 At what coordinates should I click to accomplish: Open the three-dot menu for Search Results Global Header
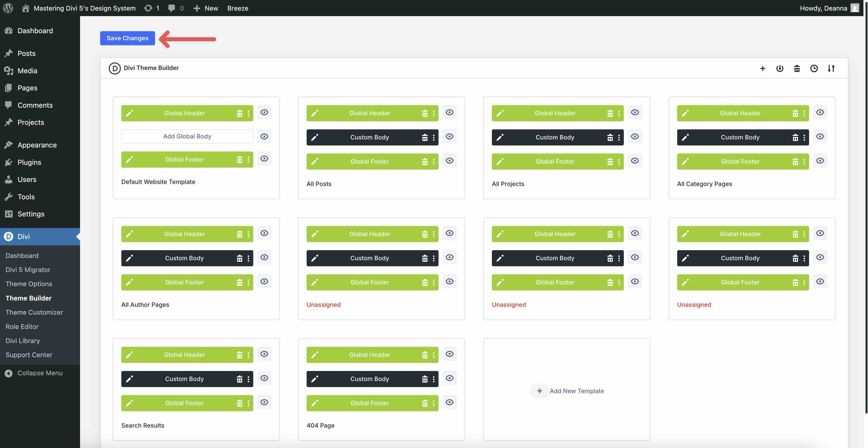[x=249, y=354]
